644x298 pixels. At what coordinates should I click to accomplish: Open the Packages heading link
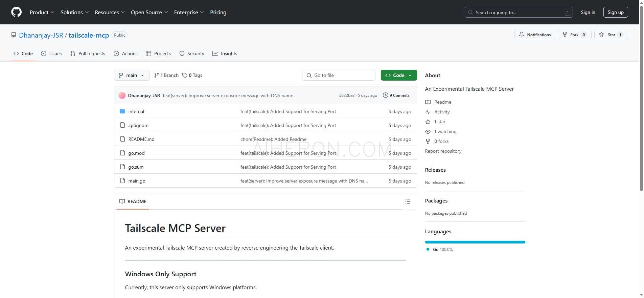[436, 200]
